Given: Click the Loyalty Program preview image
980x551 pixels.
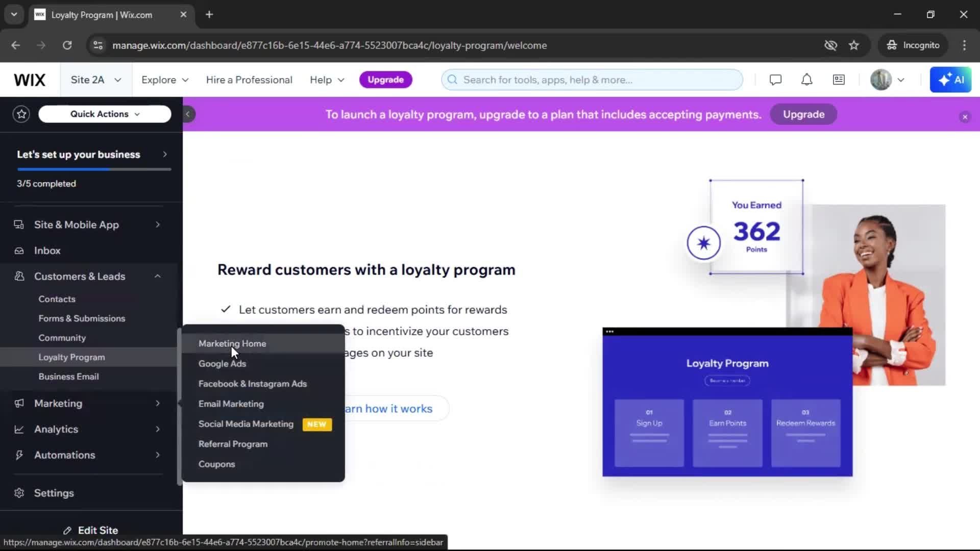Looking at the screenshot, I should click(727, 403).
